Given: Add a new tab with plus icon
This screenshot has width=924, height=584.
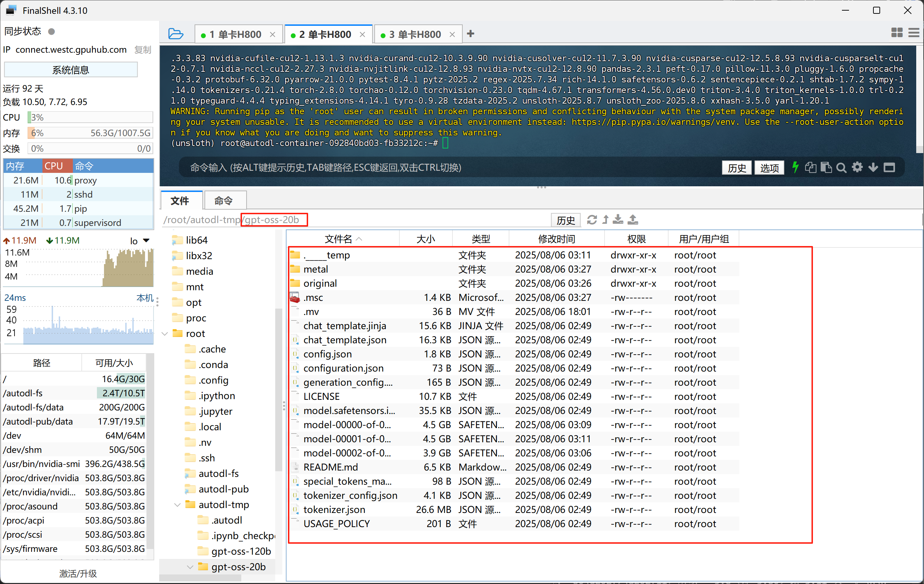Looking at the screenshot, I should click(x=470, y=34).
